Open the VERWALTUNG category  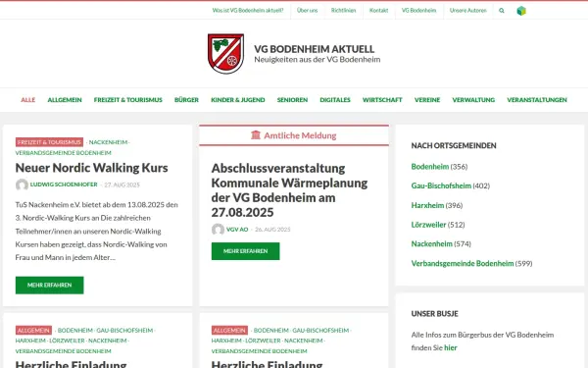click(x=473, y=100)
